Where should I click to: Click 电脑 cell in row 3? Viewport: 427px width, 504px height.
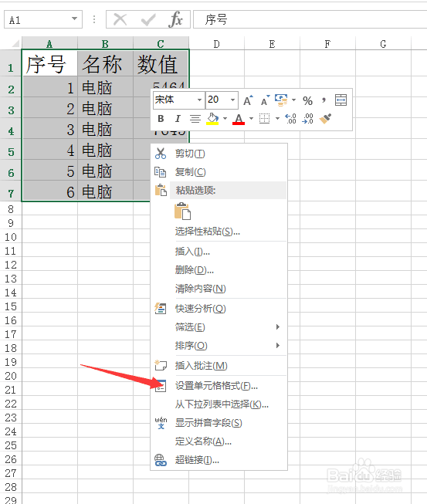105,108
